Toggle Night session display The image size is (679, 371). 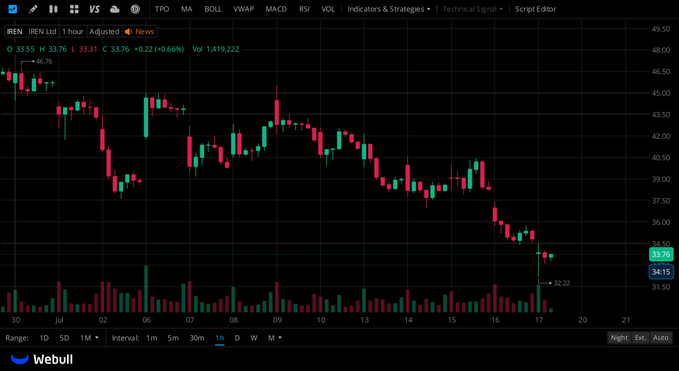point(619,338)
